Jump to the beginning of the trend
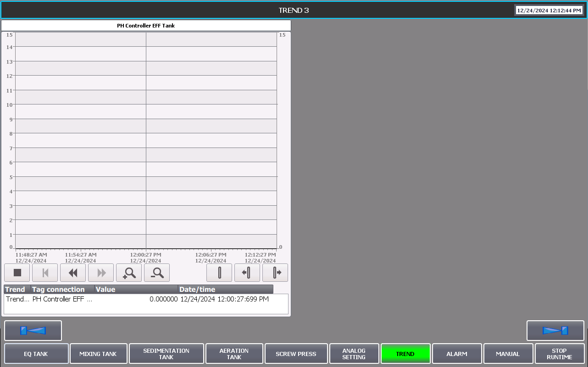Viewport: 588px width, 367px height. 45,273
